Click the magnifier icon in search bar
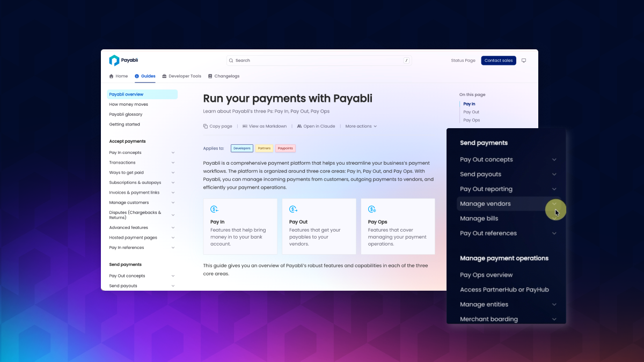Screen dimensions: 644x362 230,61
